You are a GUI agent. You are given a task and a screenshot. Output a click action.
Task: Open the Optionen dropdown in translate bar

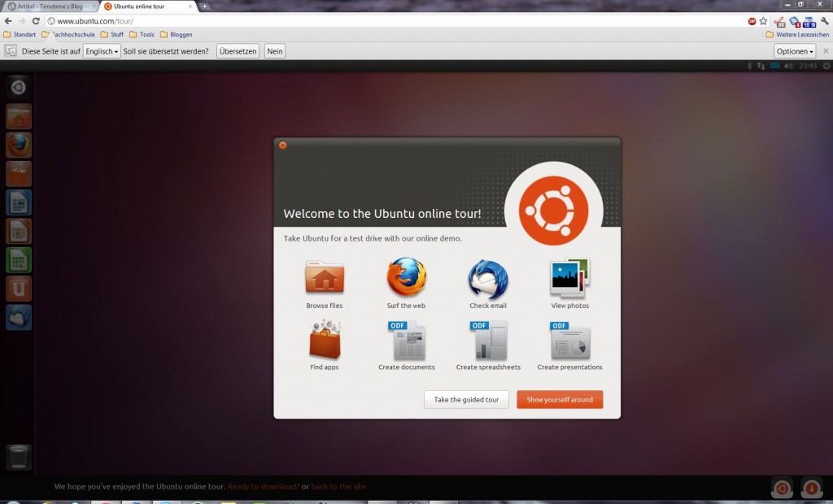795,51
